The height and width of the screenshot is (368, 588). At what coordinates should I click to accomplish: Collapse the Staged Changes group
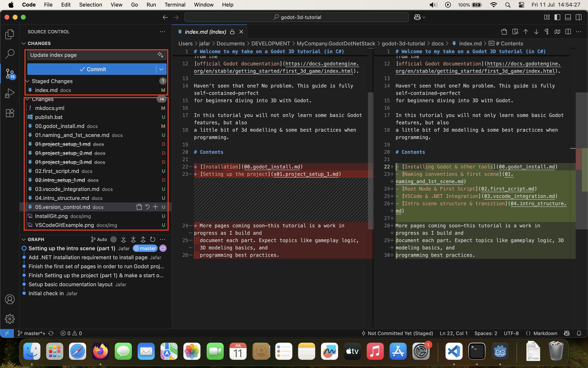[27, 81]
